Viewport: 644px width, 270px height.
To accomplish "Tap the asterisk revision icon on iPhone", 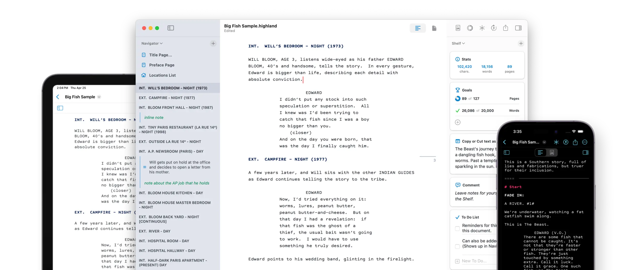I will 556,142.
